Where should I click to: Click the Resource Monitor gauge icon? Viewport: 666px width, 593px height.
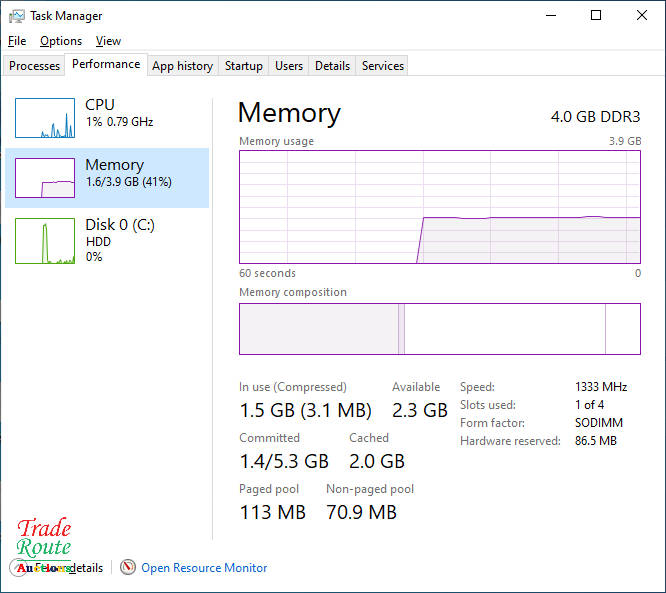128,568
